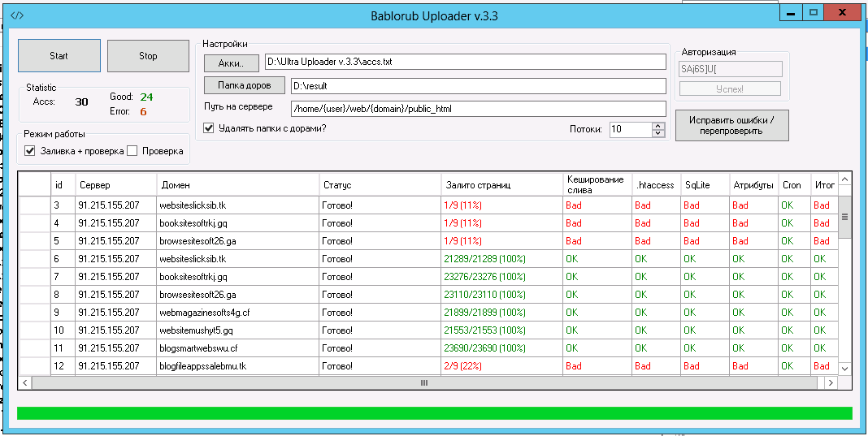This screenshot has width=868, height=436.
Task: Click the vertical scrollbar thumb
Action: (844, 218)
